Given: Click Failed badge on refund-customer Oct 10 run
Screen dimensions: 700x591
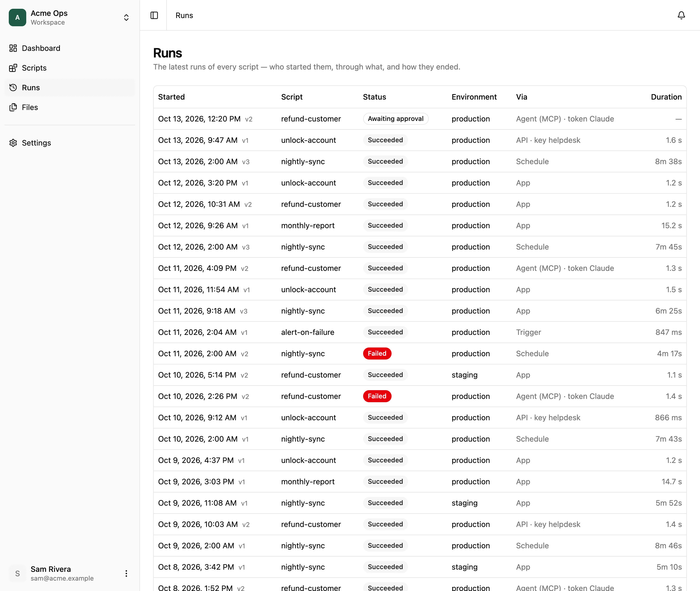Looking at the screenshot, I should point(377,396).
